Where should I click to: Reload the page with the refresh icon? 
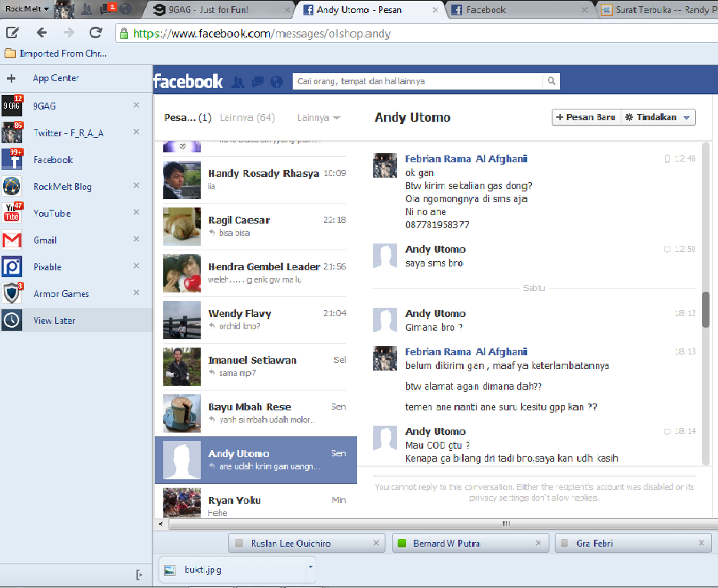pyautogui.click(x=96, y=32)
